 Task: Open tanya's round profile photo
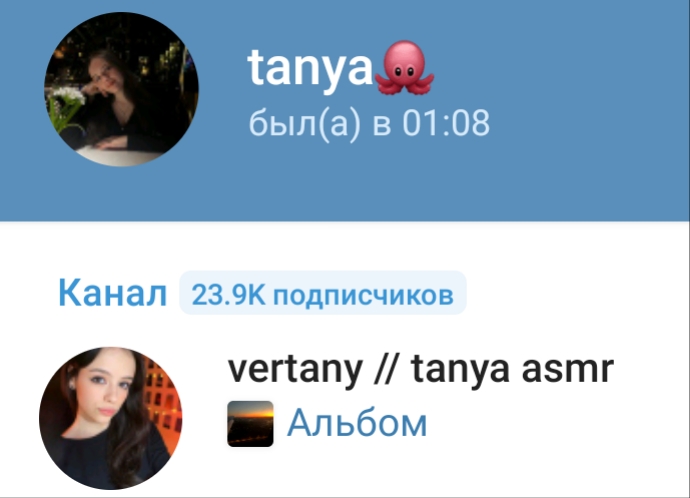(121, 90)
